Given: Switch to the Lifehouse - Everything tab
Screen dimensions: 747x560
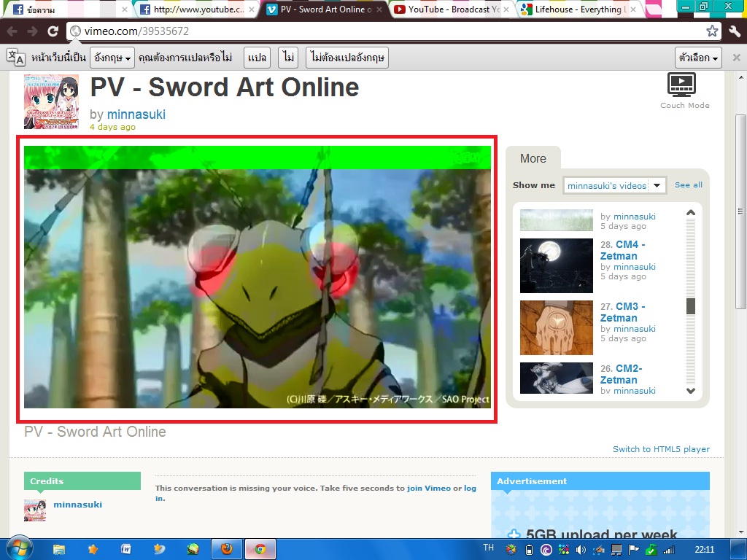Looking at the screenshot, I should [x=578, y=9].
